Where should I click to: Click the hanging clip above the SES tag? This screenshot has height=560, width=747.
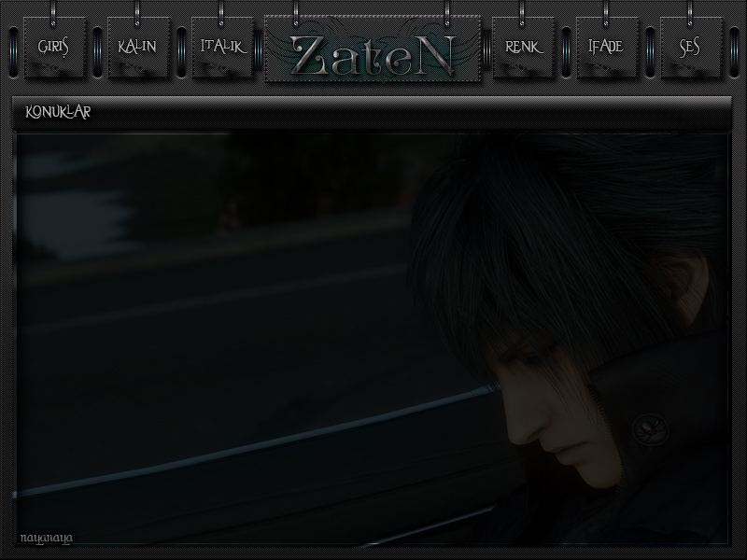pyautogui.click(x=690, y=10)
